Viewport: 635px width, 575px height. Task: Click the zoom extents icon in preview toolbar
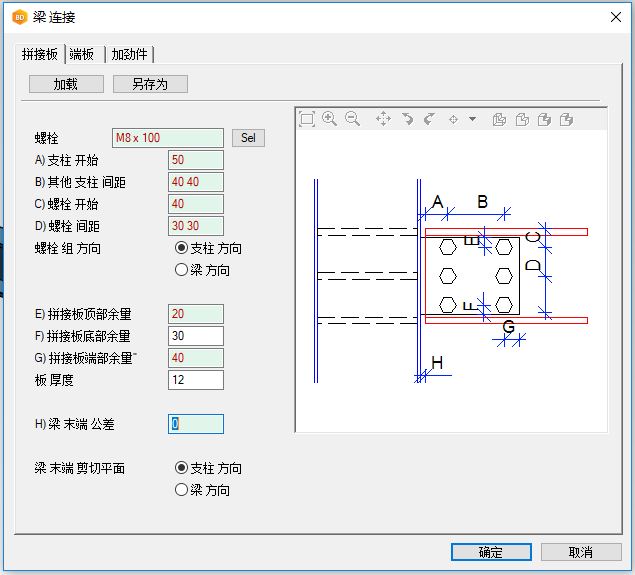pyautogui.click(x=307, y=119)
